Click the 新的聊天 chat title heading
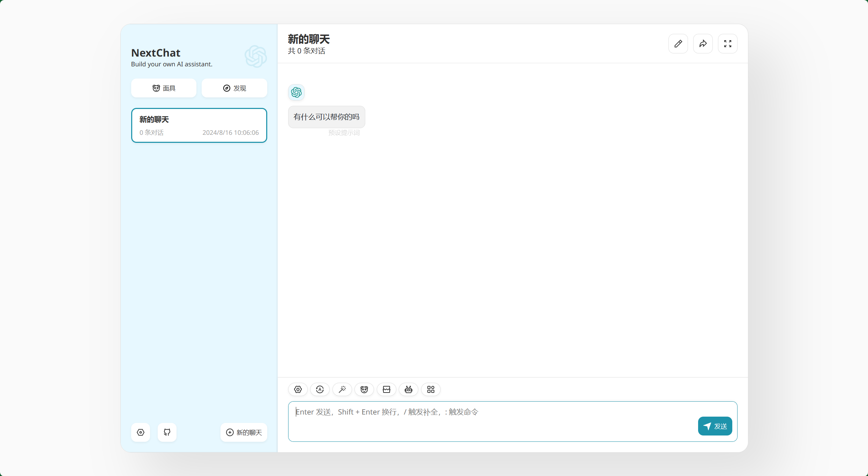The height and width of the screenshot is (476, 868). [x=309, y=39]
